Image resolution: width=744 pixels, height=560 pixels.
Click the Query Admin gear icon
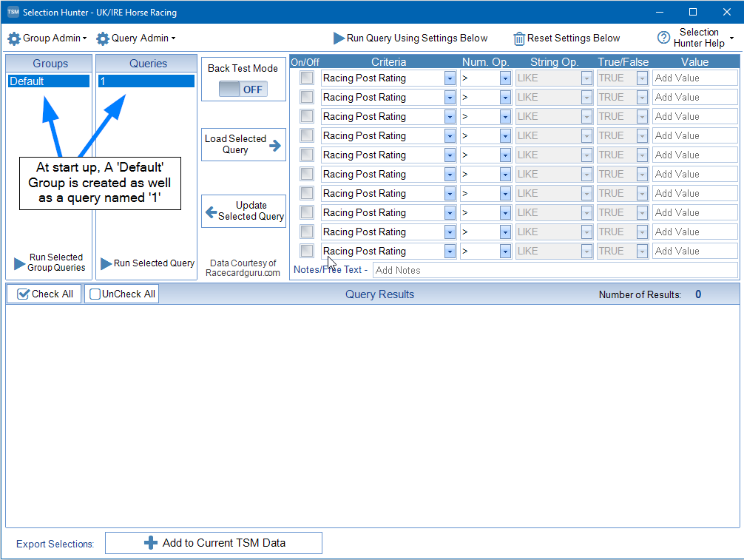[x=103, y=38]
